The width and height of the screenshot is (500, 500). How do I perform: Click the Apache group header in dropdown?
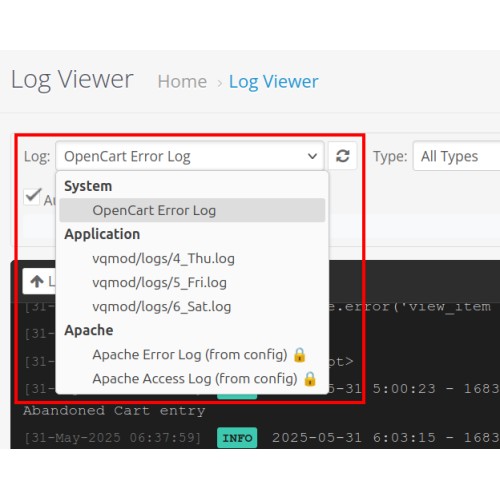[x=89, y=330]
